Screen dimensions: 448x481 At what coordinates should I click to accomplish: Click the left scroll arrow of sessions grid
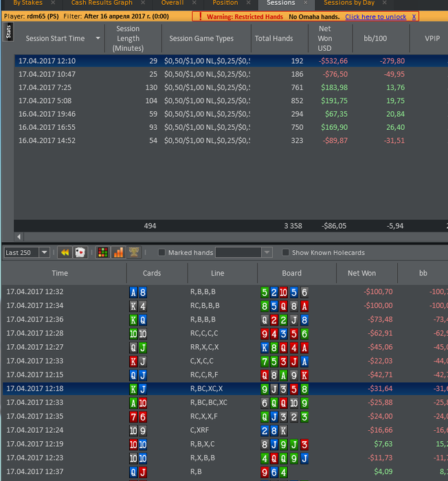[x=19, y=237]
